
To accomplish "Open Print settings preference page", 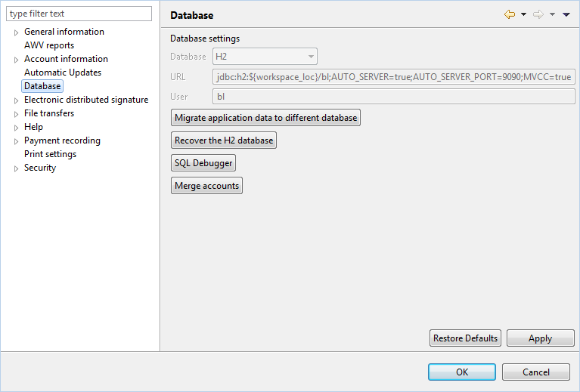I will [51, 154].
